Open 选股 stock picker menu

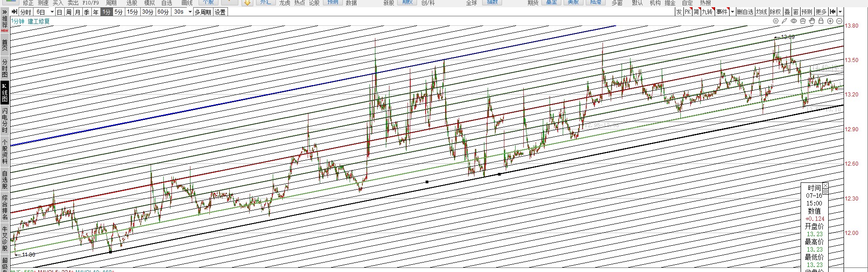point(132,3)
